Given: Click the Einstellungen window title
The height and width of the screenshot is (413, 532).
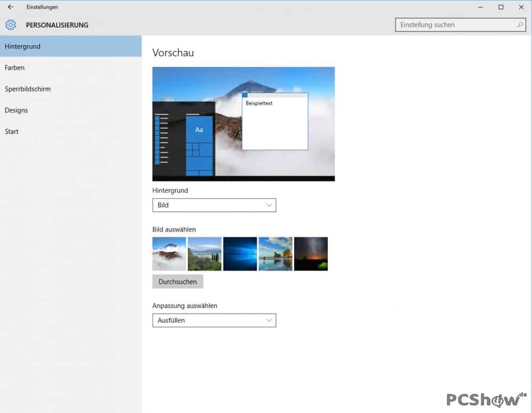Looking at the screenshot, I should 42,7.
